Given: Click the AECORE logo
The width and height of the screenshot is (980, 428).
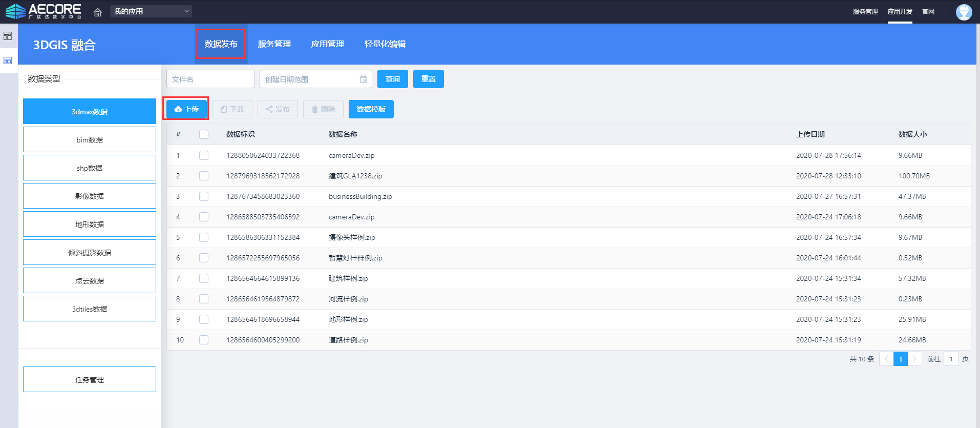Looking at the screenshot, I should coord(44,11).
